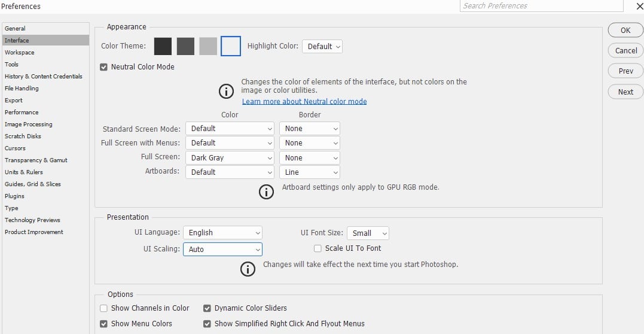
Task: Click the Neutral Color Mode info icon
Action: [x=226, y=92]
